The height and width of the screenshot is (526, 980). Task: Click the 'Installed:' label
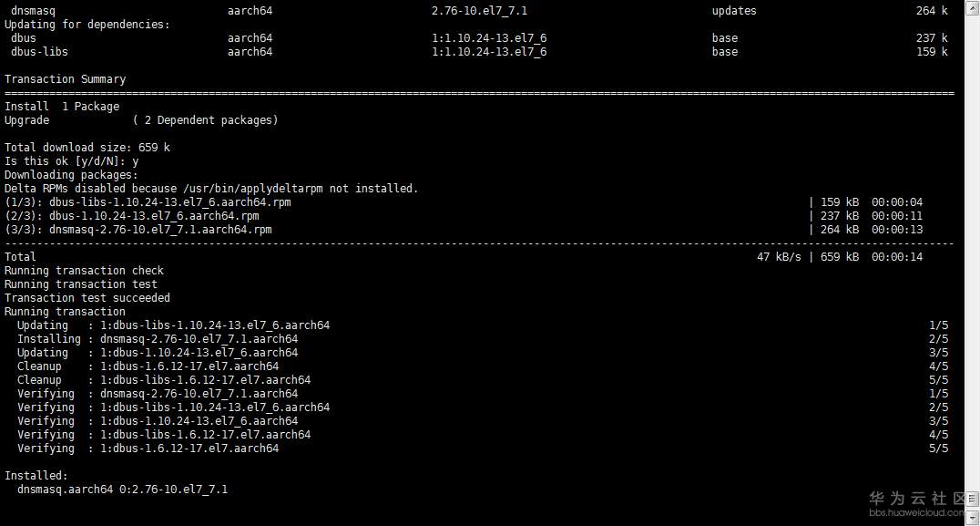coord(36,476)
